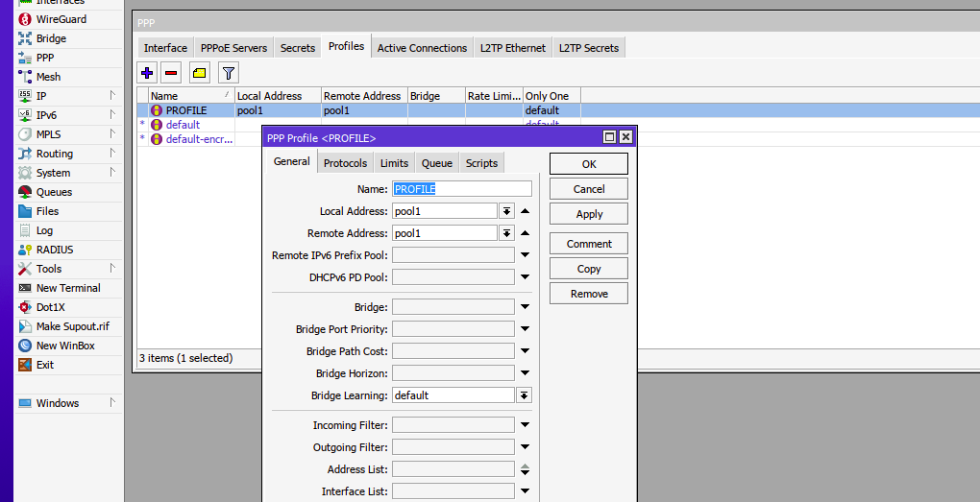Click the red minus remove icon
Viewport: 980px width, 502px height.
171,72
